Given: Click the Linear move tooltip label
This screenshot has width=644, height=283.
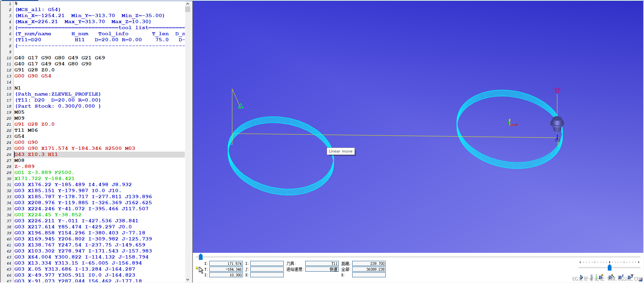Looking at the screenshot, I should tap(341, 151).
